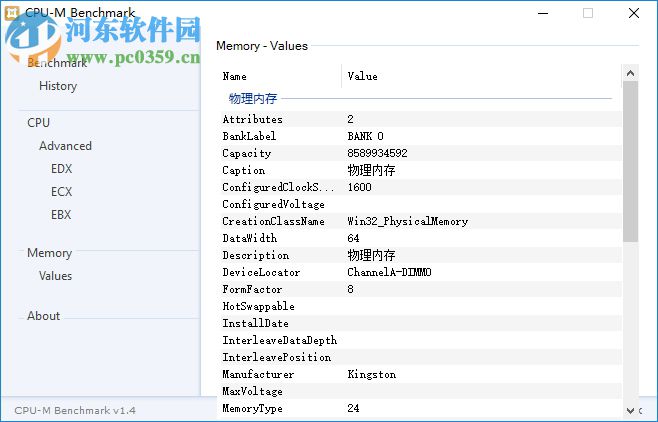This screenshot has height=422, width=658.
Task: Click the value Win32_PhysicalMemory
Action: point(407,221)
